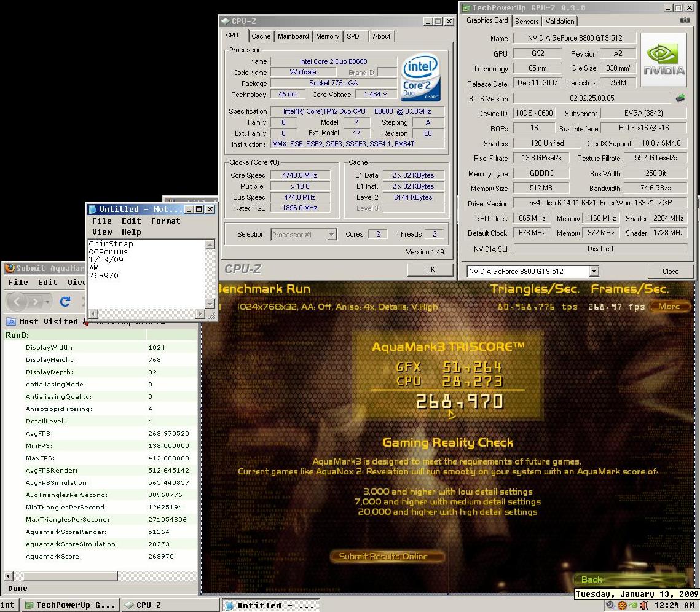
Task: Switch to CPU-Z Cache tab
Action: 261,36
